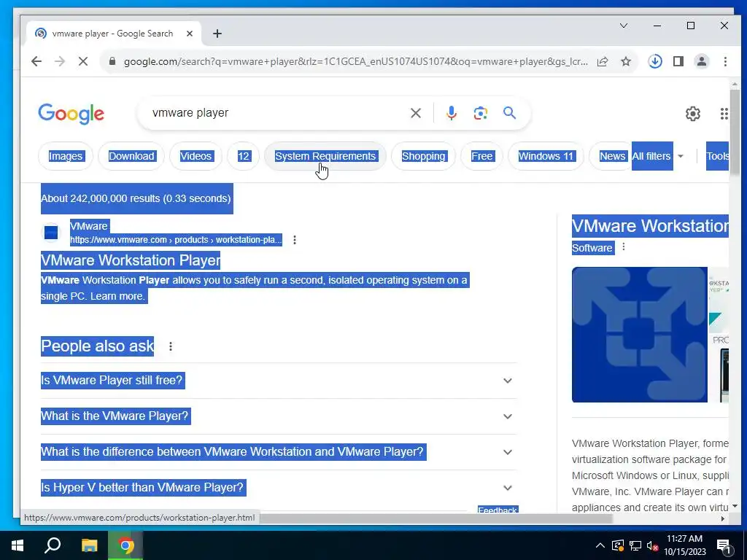Toggle the Chrome side panel

[x=678, y=61]
